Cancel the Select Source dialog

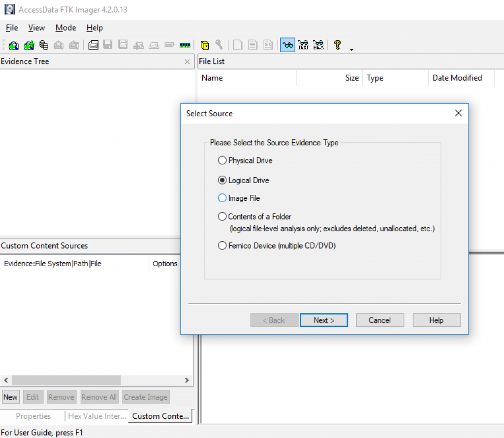click(x=379, y=320)
